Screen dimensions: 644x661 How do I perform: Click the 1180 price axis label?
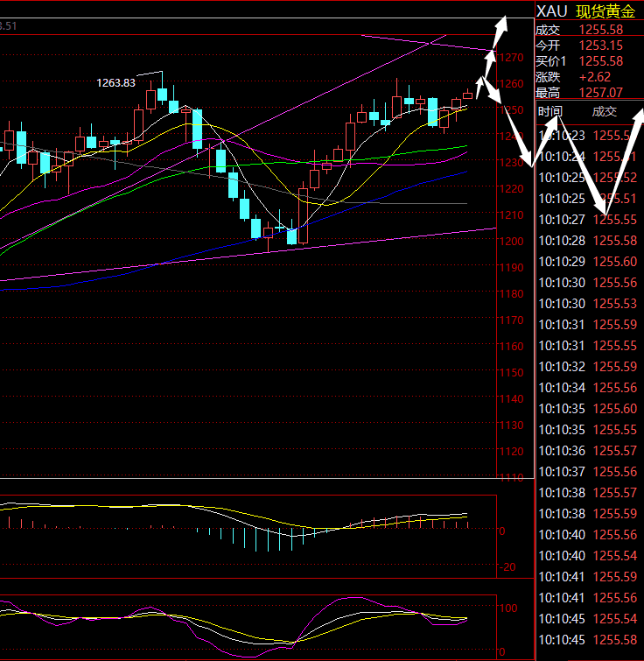pos(511,294)
